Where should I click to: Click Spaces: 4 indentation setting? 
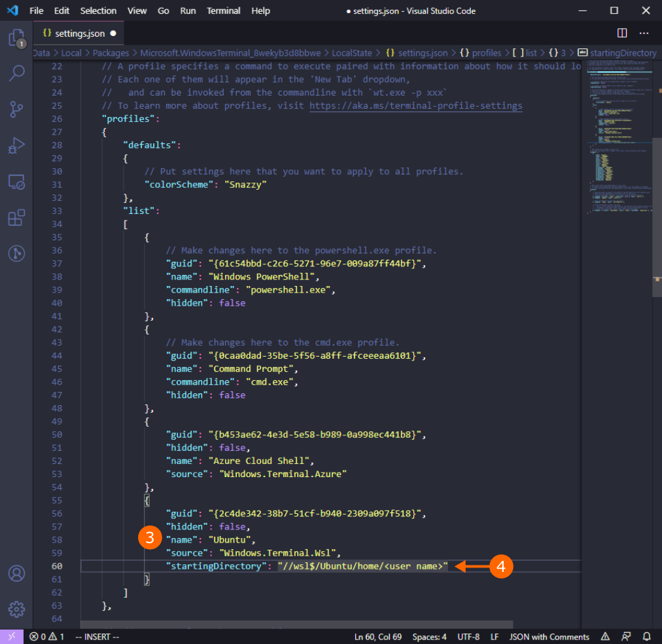pos(429,636)
